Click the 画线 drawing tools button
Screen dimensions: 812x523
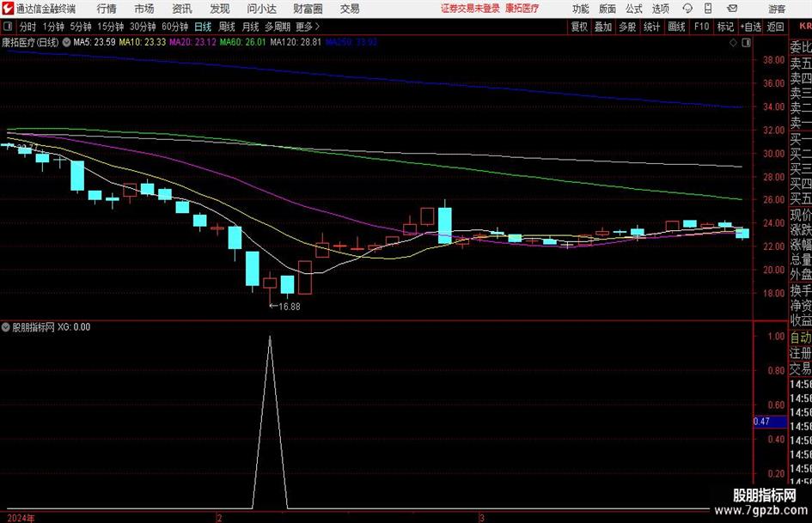point(676,27)
